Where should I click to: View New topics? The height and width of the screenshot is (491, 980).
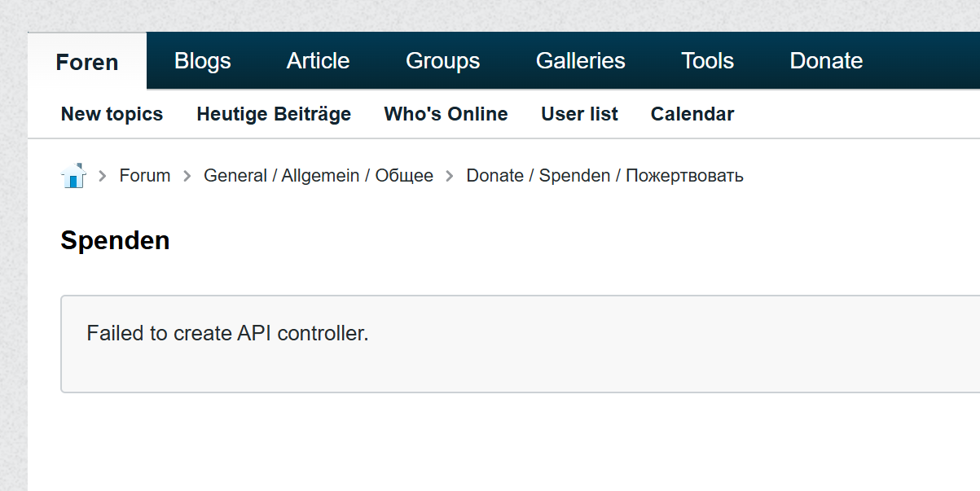[x=112, y=114]
